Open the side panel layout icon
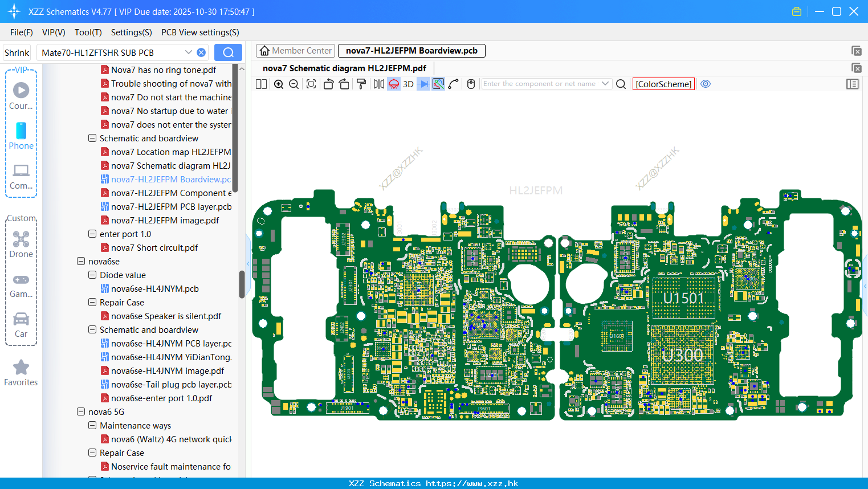Viewport: 868px width, 489px height. (853, 84)
